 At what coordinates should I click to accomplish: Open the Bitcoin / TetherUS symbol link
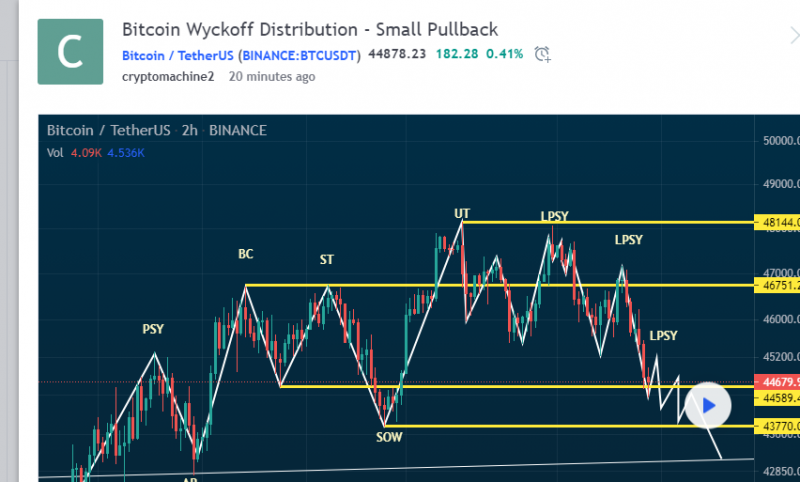(241, 55)
